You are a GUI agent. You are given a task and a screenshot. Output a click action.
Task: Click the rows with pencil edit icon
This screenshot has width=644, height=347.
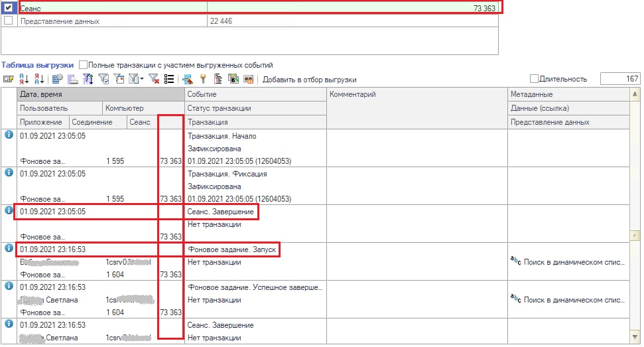coord(188,79)
